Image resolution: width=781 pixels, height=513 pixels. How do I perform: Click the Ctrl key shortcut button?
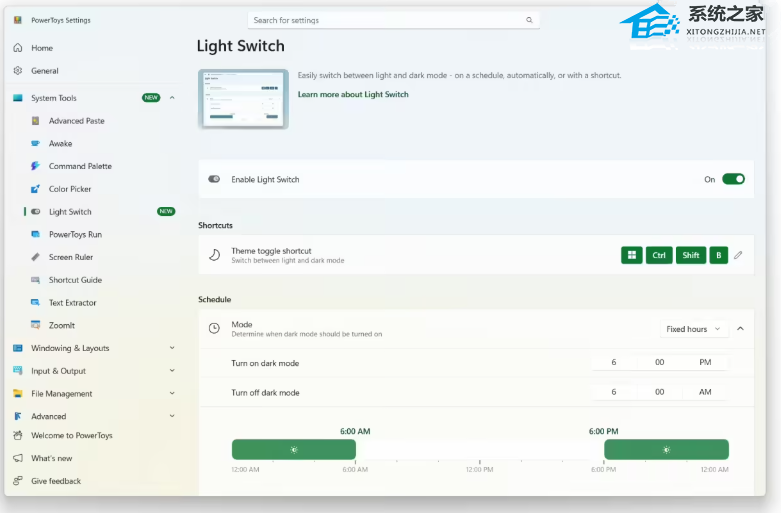coord(659,255)
